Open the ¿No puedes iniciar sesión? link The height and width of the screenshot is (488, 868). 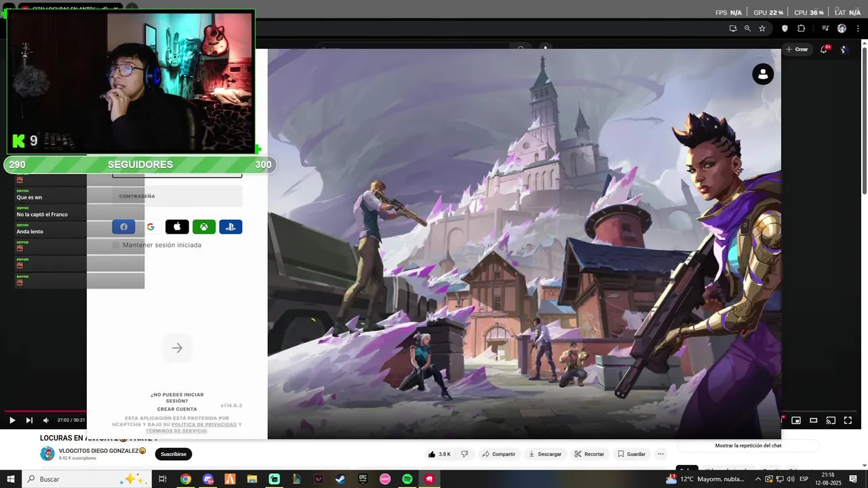tap(177, 398)
